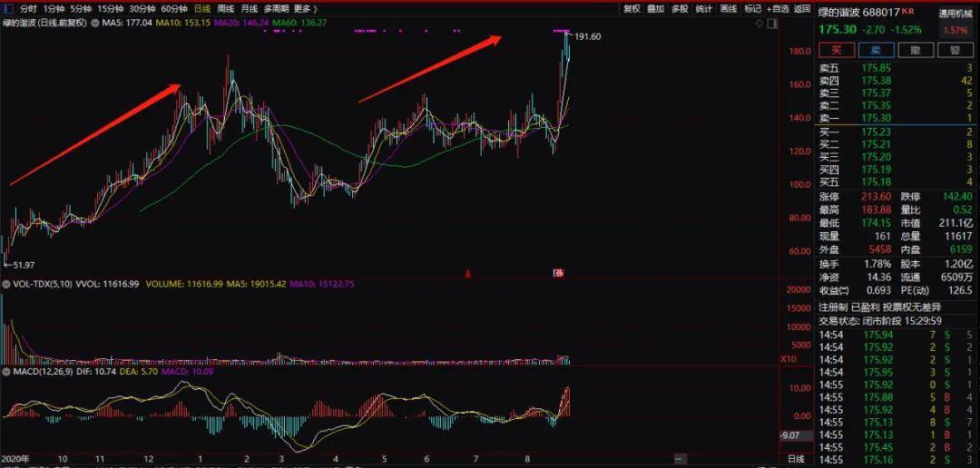This screenshot has height=468, width=980.
Task: Click the MA10: 153.15 indicator label
Action: click(x=183, y=23)
